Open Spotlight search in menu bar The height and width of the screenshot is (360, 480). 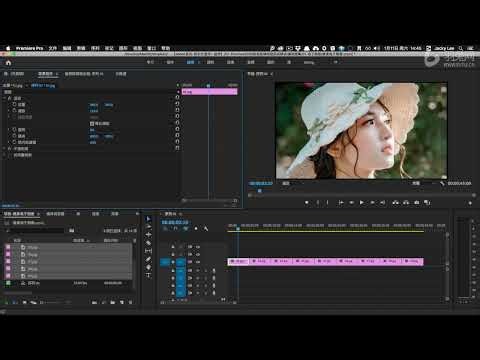pyautogui.click(x=461, y=48)
